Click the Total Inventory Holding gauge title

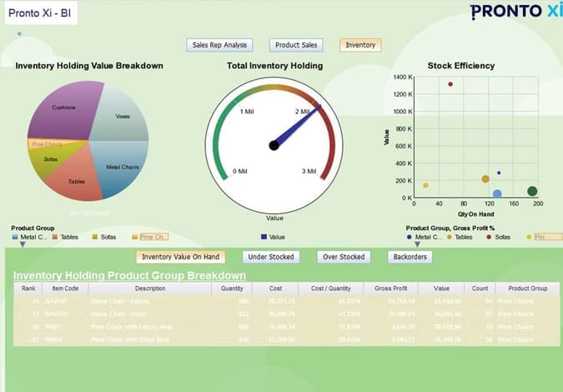(274, 66)
